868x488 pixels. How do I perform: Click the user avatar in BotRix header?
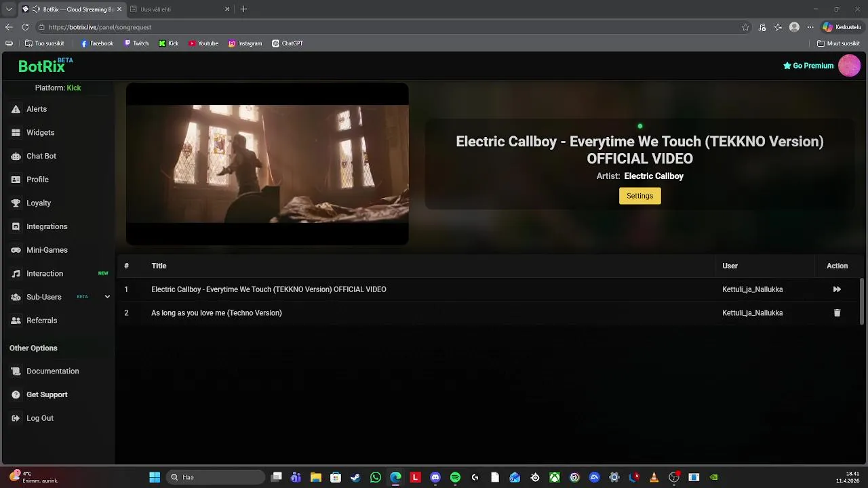tap(849, 66)
